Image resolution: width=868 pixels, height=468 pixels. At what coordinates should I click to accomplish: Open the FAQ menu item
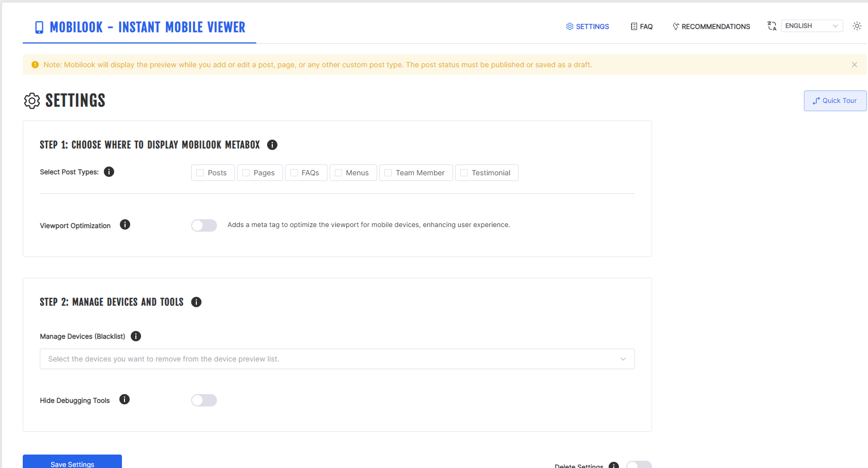click(x=642, y=26)
